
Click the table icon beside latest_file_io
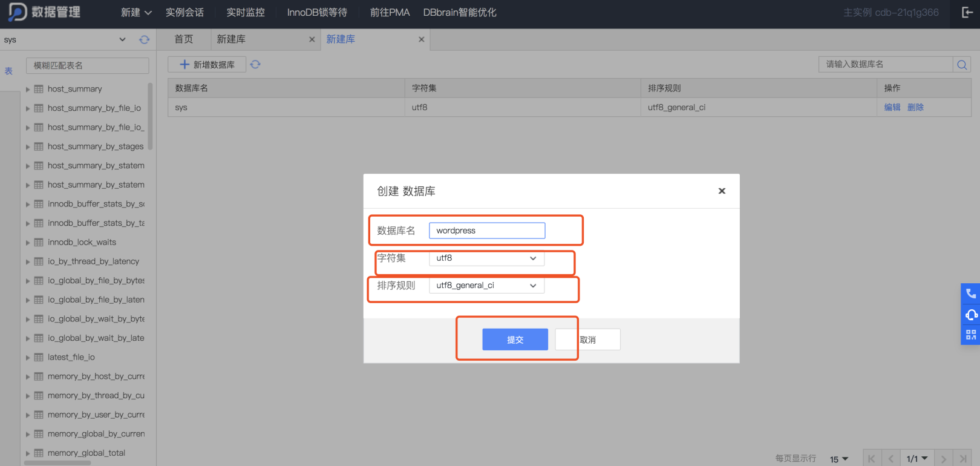click(39, 357)
